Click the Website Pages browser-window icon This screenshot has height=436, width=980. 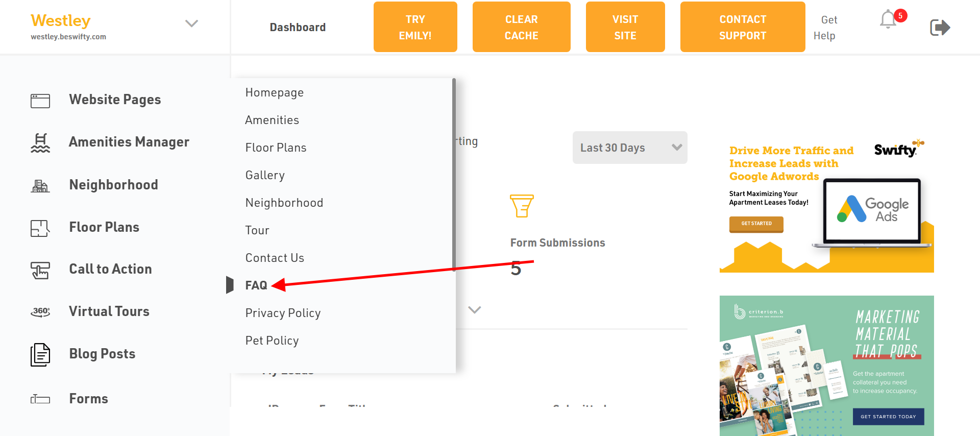pos(40,101)
